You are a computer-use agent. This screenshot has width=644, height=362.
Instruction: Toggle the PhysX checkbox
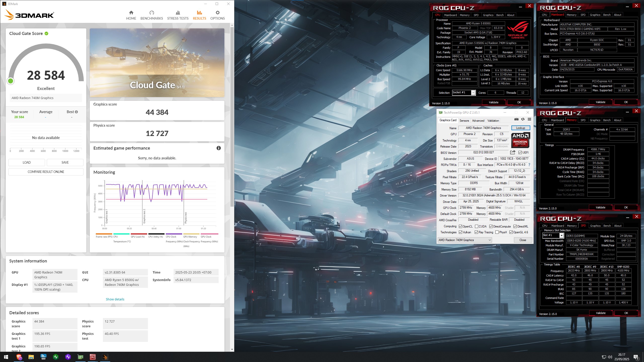coord(497,232)
